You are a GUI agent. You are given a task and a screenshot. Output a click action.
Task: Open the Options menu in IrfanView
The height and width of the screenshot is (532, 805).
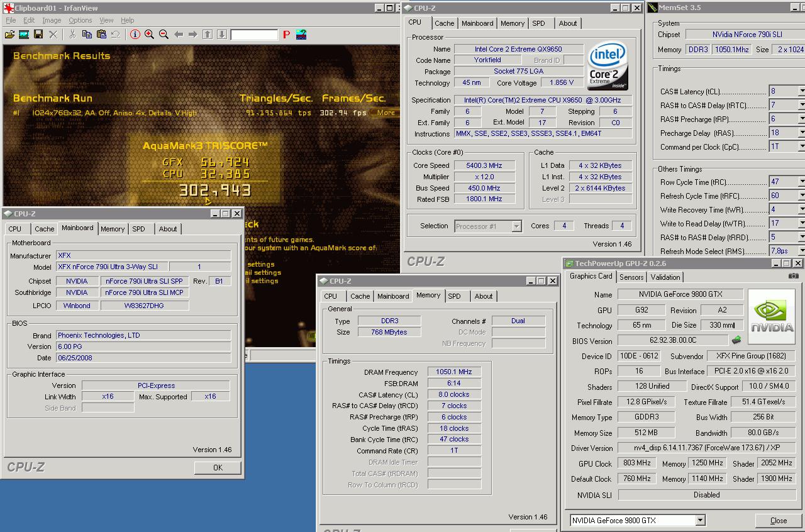[80, 20]
